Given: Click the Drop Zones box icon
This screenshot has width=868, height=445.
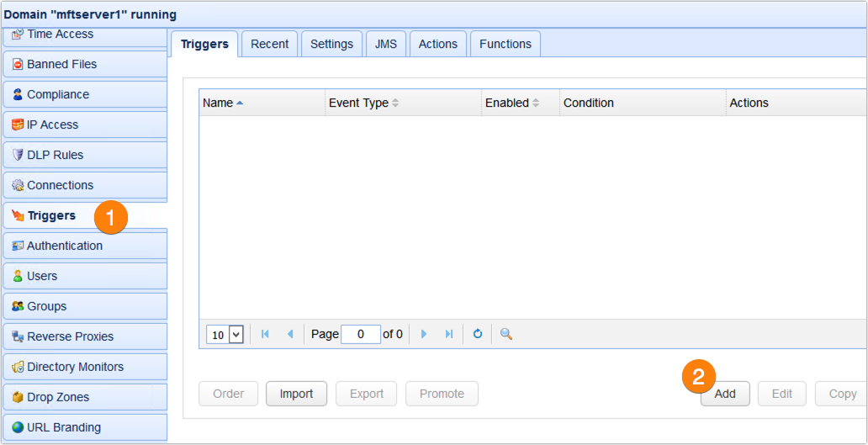Looking at the screenshot, I should click(18, 397).
